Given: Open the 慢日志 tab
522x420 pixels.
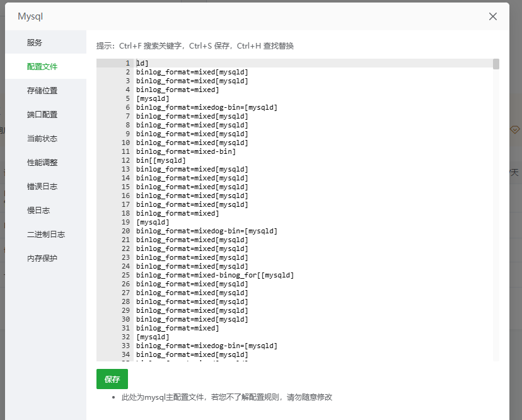Looking at the screenshot, I should tap(45, 211).
